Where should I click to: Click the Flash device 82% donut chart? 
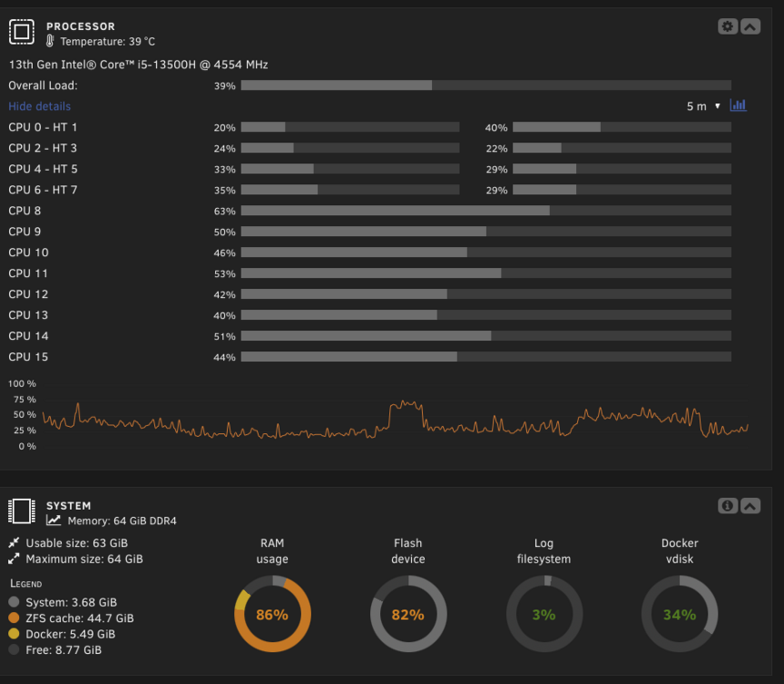tap(408, 614)
